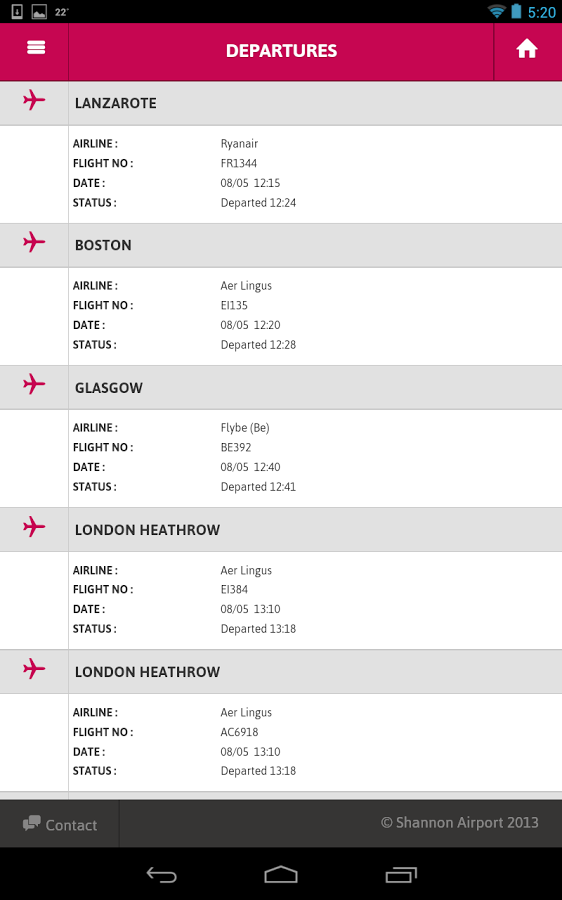Tap plane icon beside second London Heathrow
The width and height of the screenshot is (562, 900).
point(34,668)
